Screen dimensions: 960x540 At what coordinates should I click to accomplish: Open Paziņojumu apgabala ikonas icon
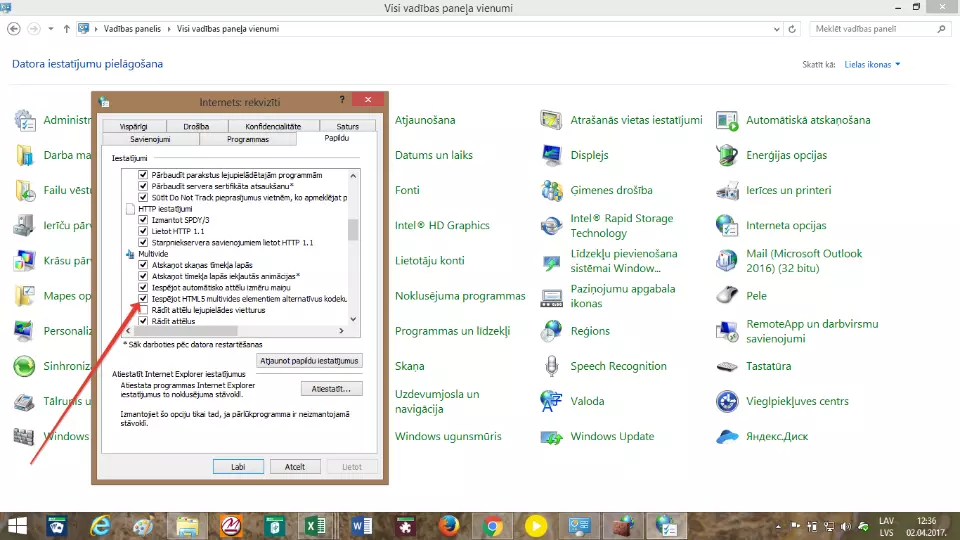click(x=551, y=296)
